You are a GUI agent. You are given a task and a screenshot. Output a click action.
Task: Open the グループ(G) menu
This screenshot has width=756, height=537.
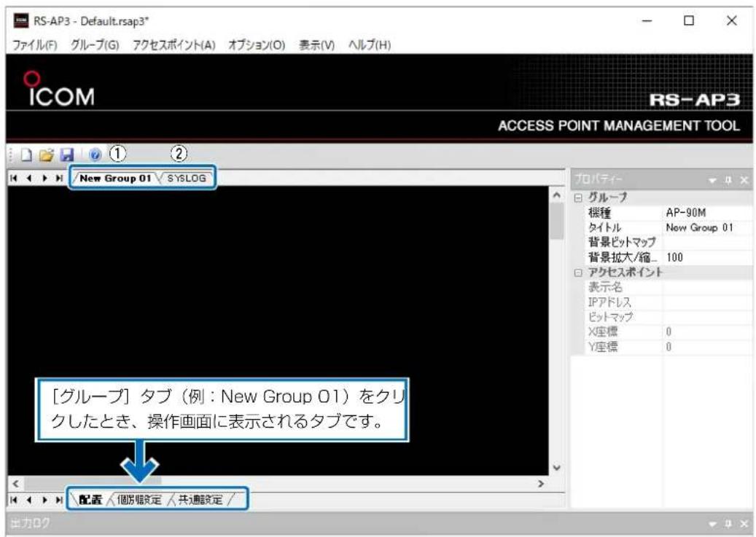click(x=95, y=45)
